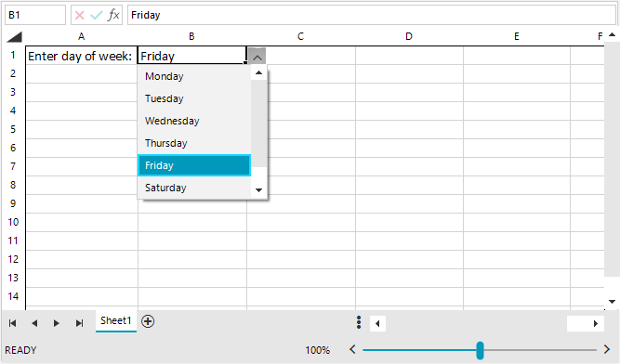Click the zoom out arrow button
Image resolution: width=620 pixels, height=364 pixels.
pyautogui.click(x=352, y=349)
